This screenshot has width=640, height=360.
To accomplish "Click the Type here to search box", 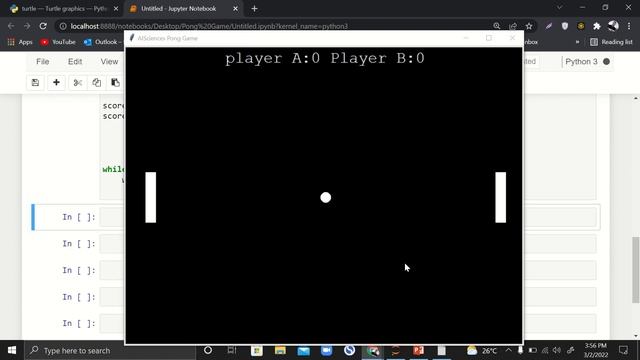I will [110, 350].
